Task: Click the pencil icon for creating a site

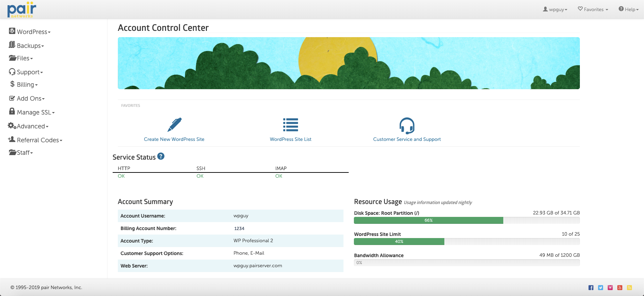Action: click(x=174, y=125)
